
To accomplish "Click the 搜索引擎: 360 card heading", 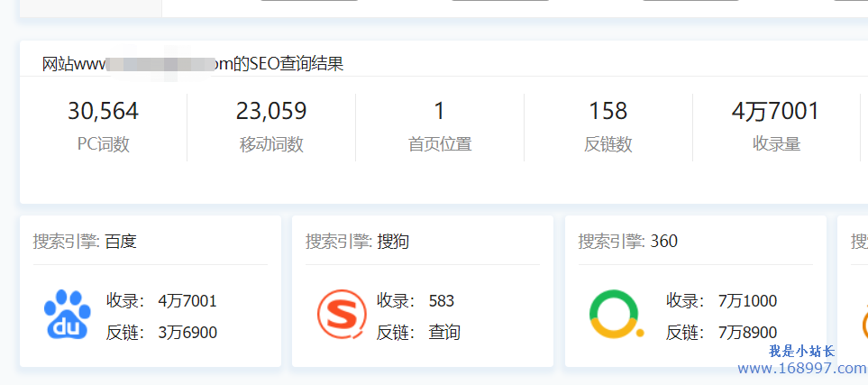I will (x=627, y=242).
